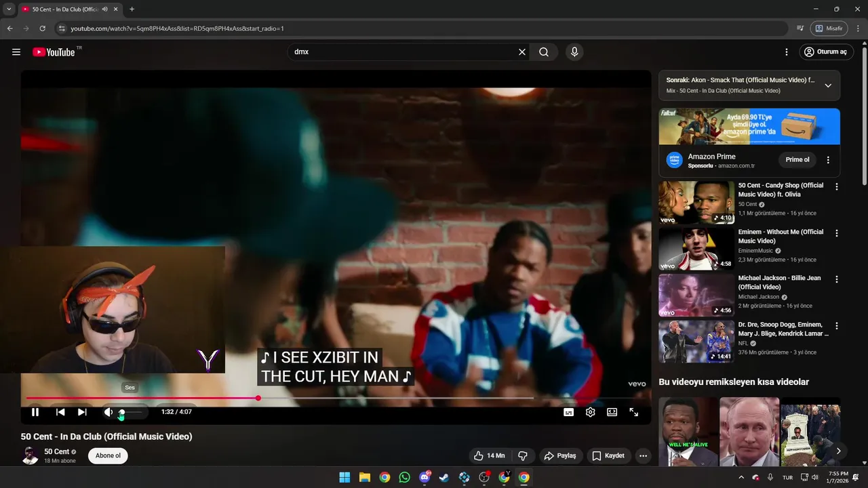Viewport: 868px width, 488px height.
Task: Open the 50 Cent channel name link
Action: point(57,451)
